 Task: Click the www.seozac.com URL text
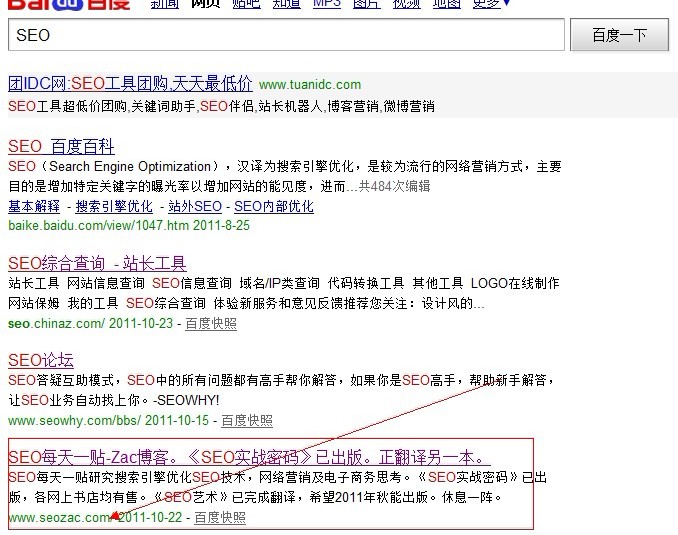click(61, 517)
